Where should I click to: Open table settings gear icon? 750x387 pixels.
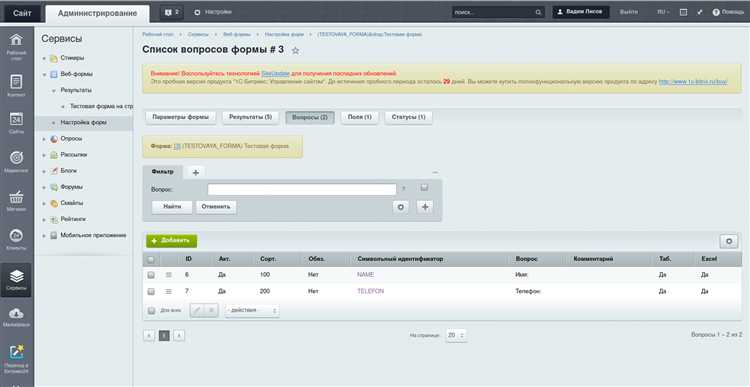pos(728,241)
